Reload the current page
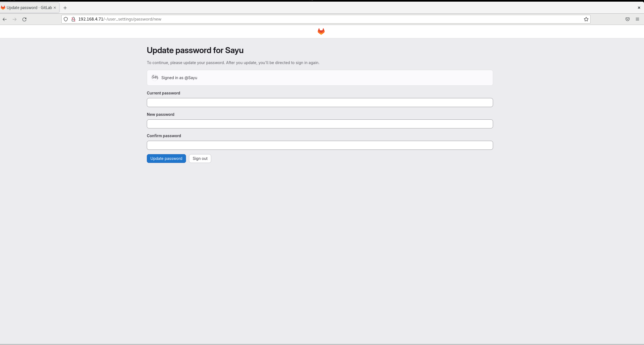 pyautogui.click(x=24, y=19)
